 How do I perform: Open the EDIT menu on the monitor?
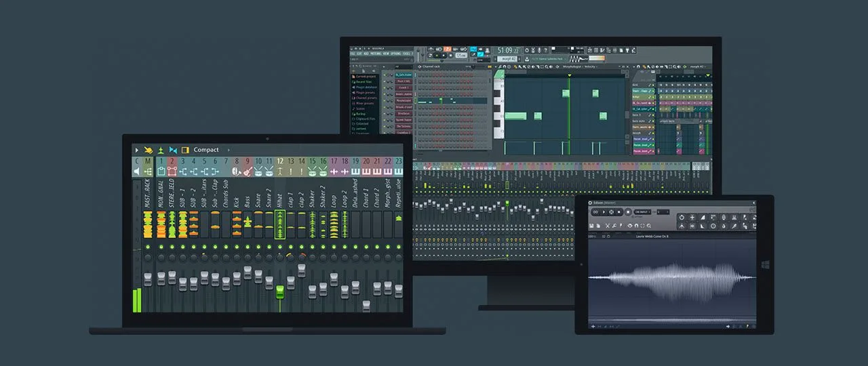pos(359,54)
